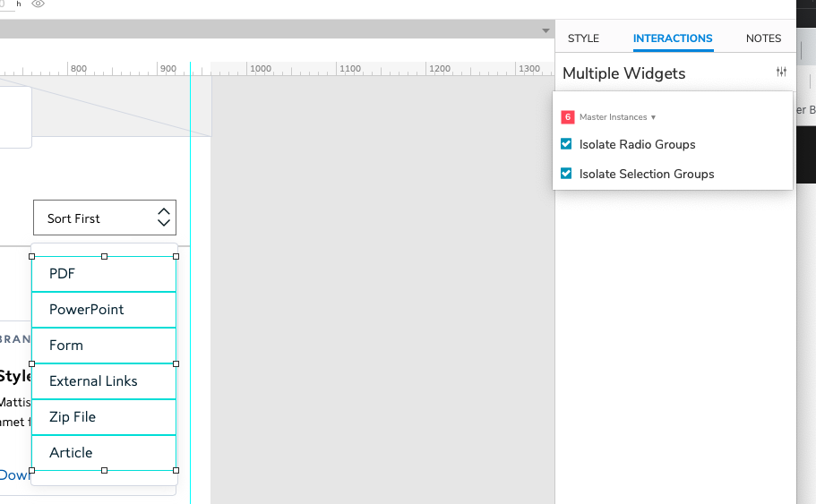Click the eye visibility icon in top toolbar
The width and height of the screenshot is (816, 504).
[38, 4]
